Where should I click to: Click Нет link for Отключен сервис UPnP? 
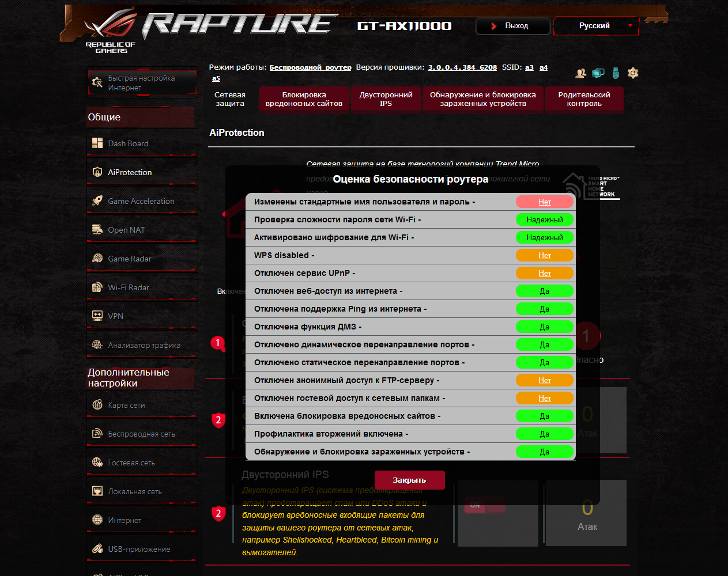tap(545, 273)
